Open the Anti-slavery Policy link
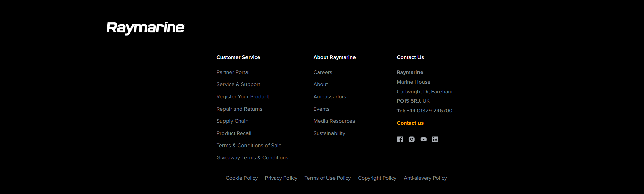Screen dimensions: 644x194 pos(425,178)
